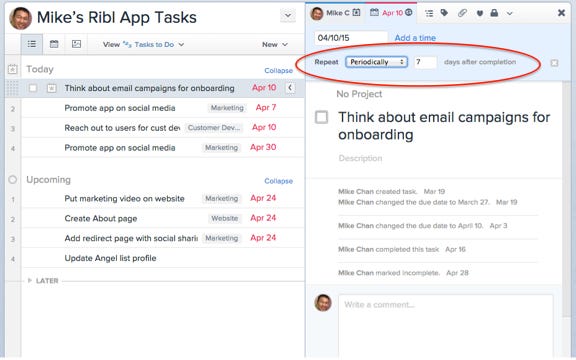Click the star-calendar icon on the selected task row
The width and height of the screenshot is (576, 360).
[x=52, y=88]
